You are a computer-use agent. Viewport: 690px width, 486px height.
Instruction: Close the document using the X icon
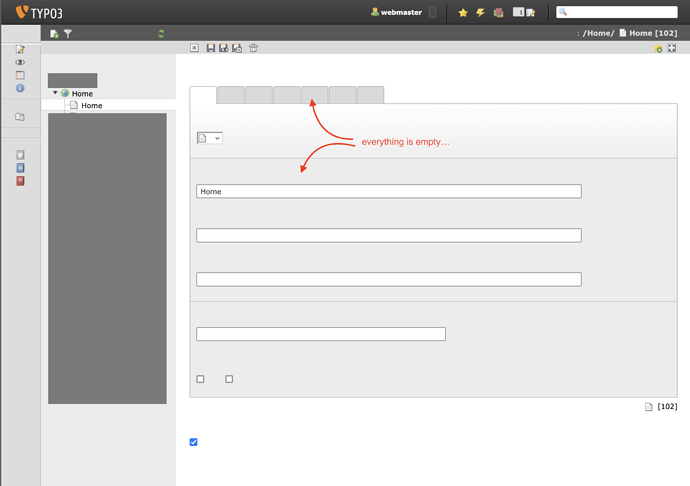pyautogui.click(x=195, y=48)
